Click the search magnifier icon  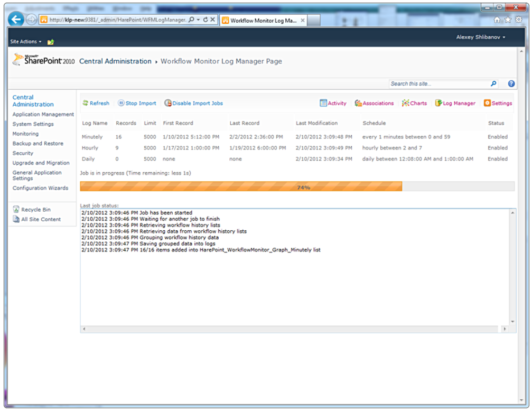[x=493, y=83]
